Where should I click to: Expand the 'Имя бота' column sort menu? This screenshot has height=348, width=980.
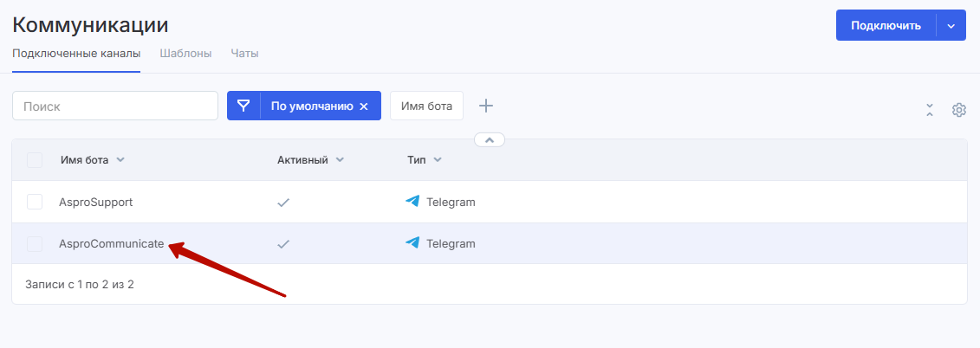120,160
